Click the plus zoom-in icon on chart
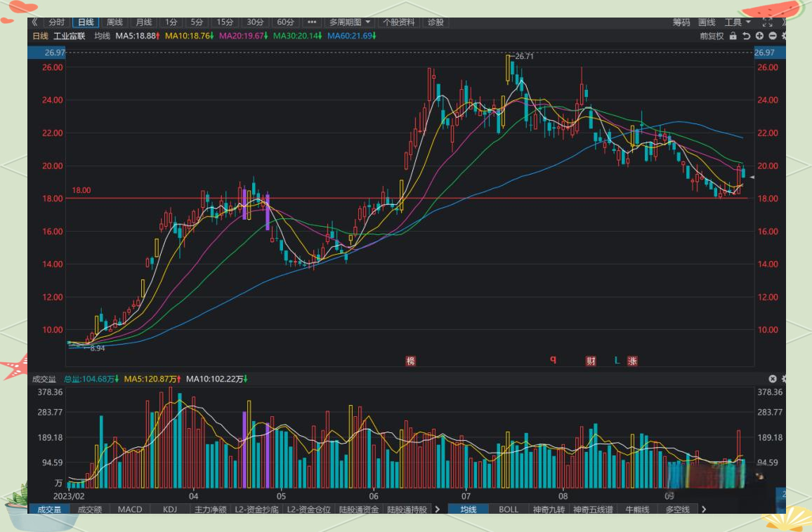Image resolution: width=812 pixels, height=532 pixels. (x=759, y=36)
